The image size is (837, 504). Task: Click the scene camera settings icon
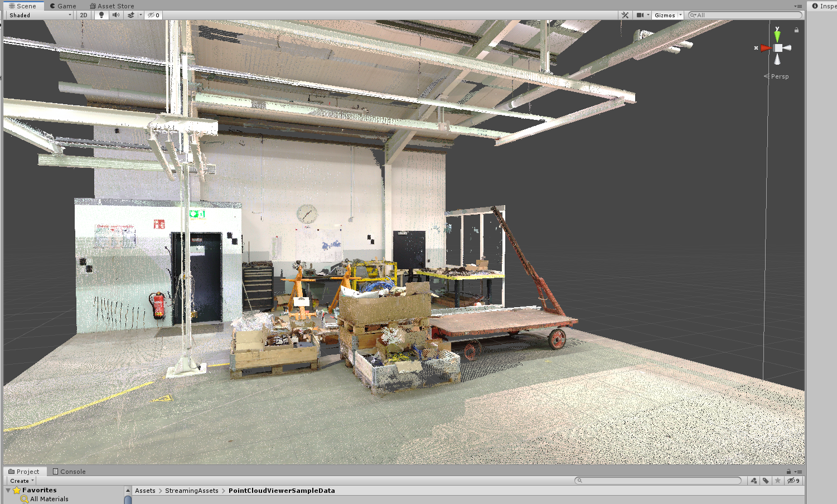pos(640,15)
